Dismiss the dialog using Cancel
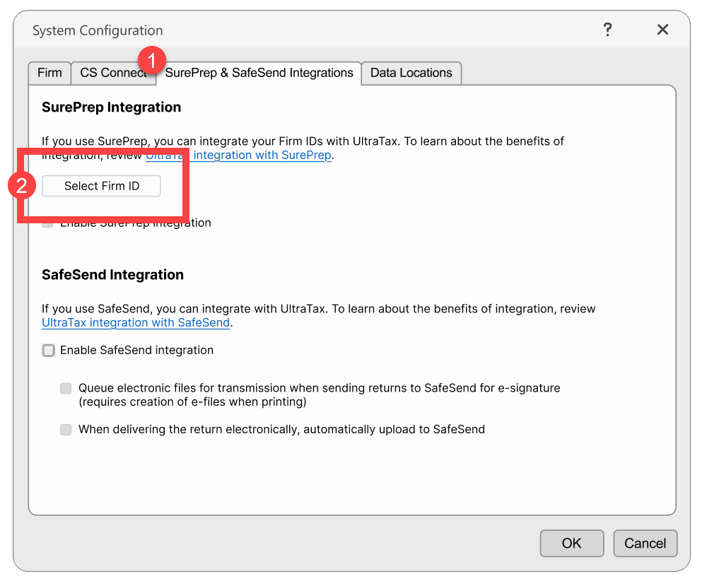The image size is (707, 588). click(645, 543)
